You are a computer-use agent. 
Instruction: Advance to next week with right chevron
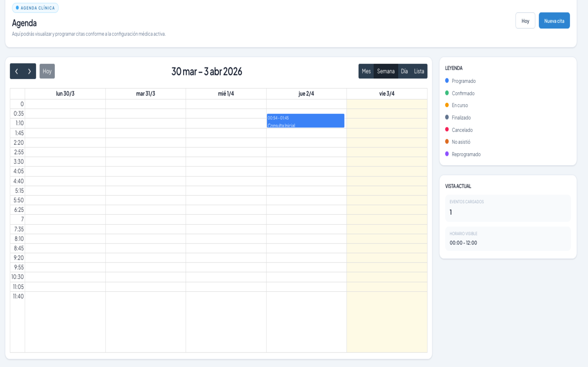click(x=29, y=71)
